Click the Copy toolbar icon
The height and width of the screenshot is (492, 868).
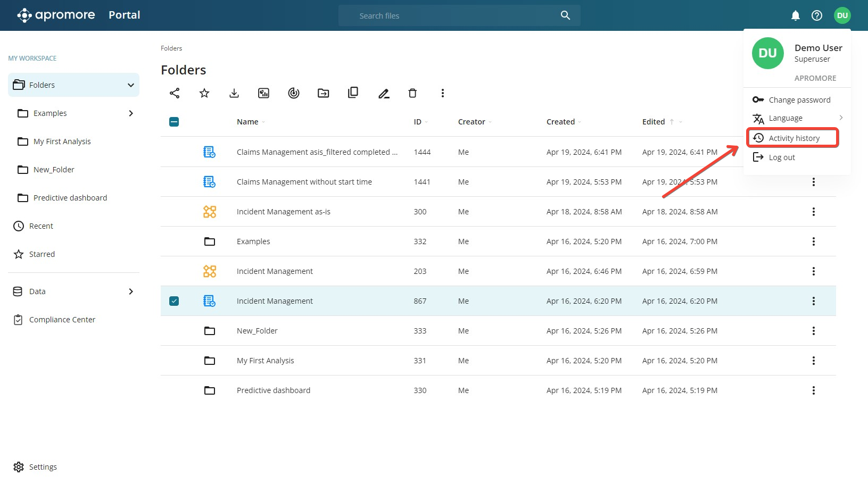coord(353,93)
